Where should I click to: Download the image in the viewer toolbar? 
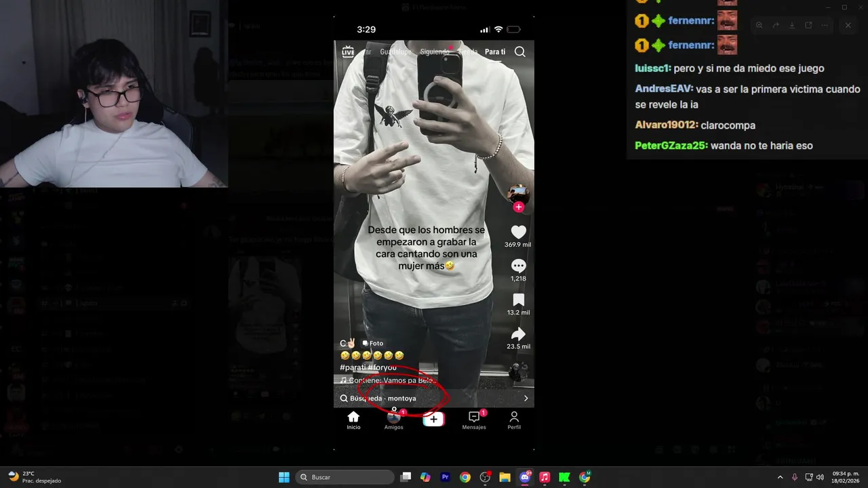(x=792, y=25)
